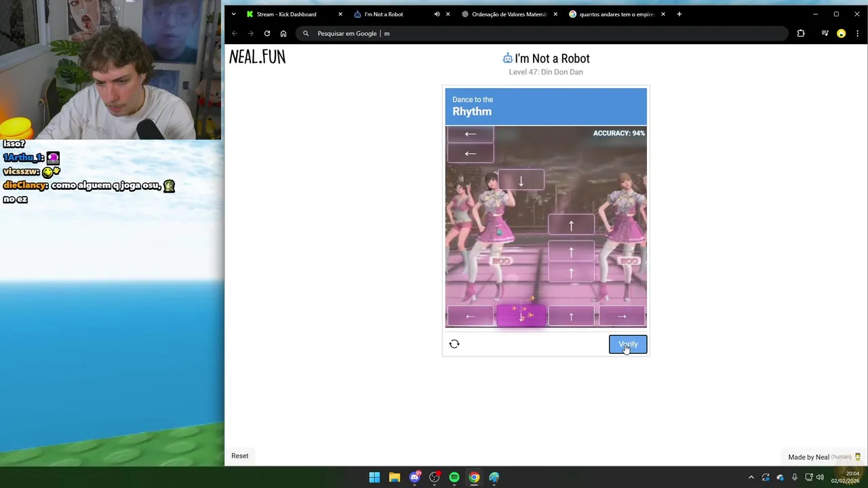The image size is (868, 488).
Task: Open the browser extensions menu
Action: point(801,33)
